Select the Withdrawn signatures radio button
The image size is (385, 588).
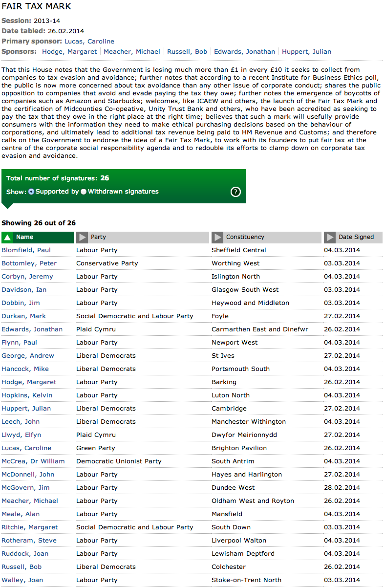[x=84, y=192]
